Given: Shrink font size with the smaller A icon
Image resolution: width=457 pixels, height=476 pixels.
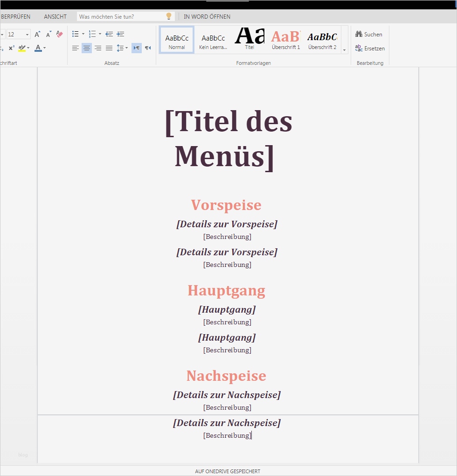Looking at the screenshot, I should coord(48,34).
